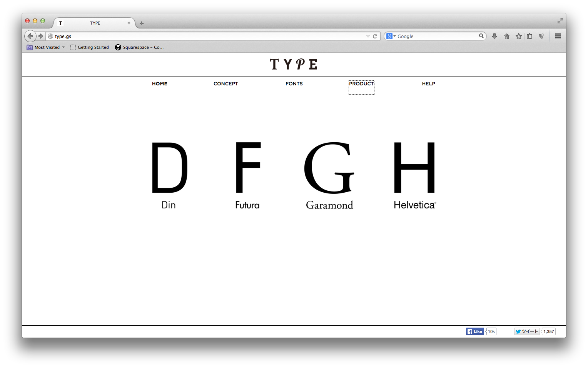Image resolution: width=588 pixels, height=368 pixels.
Task: Click the 1,357 tweet count
Action: click(x=549, y=331)
